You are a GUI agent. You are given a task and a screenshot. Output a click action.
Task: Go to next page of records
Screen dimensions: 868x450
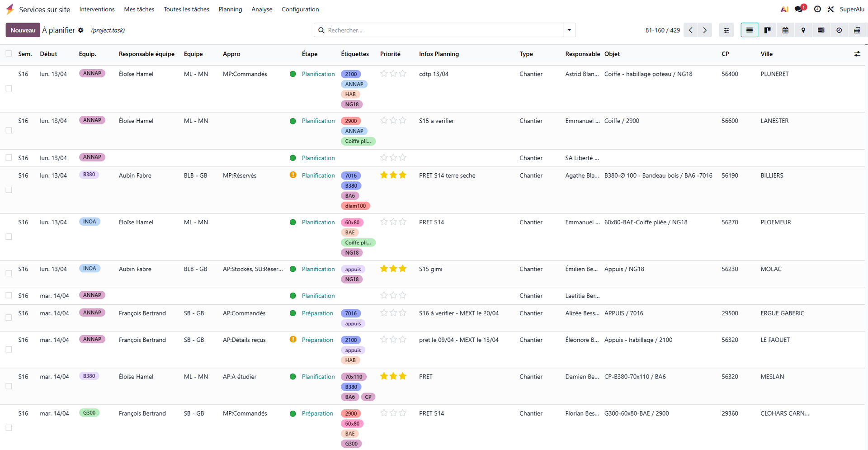click(704, 30)
